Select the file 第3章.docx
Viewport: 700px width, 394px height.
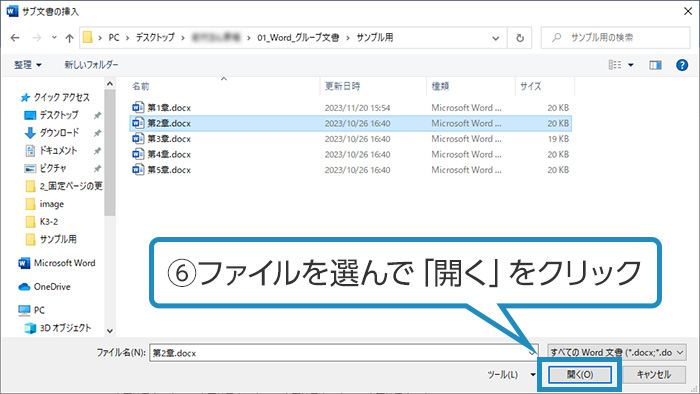tap(350, 139)
